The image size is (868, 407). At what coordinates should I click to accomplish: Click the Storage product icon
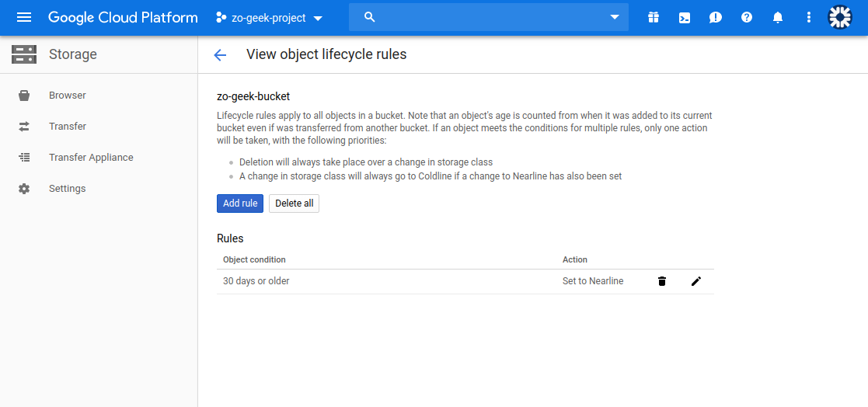pyautogui.click(x=24, y=54)
